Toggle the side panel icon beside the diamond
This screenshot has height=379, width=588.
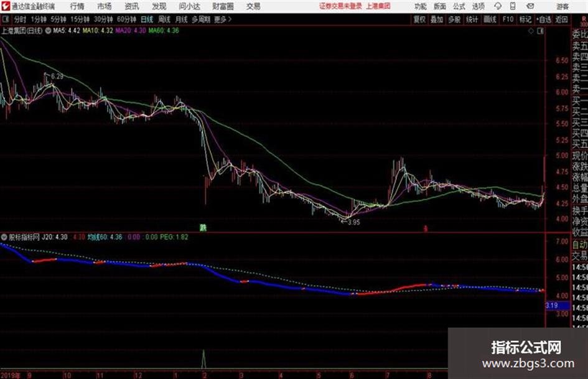pyautogui.click(x=540, y=31)
